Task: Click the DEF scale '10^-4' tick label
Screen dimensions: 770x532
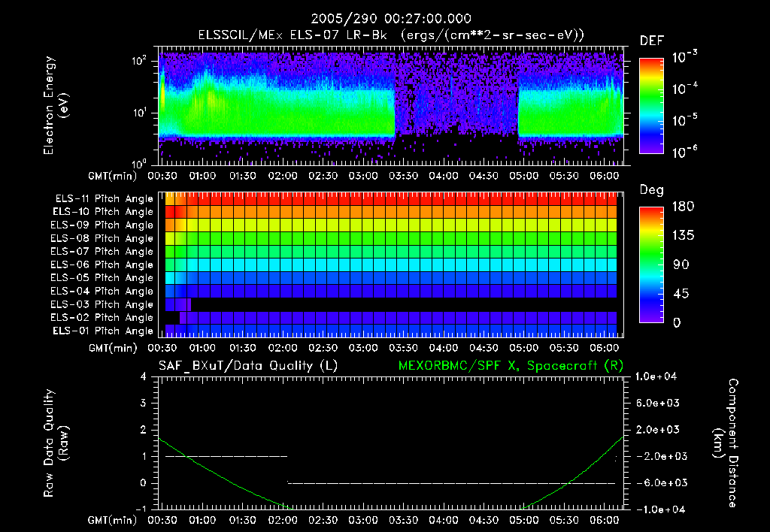Action: click(685, 89)
